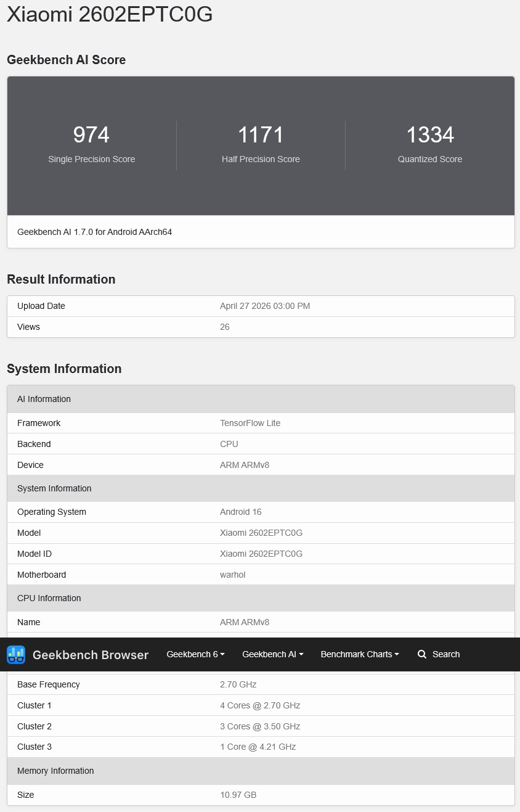Click the Memory Information section header
This screenshot has height=812, width=520.
(261, 771)
